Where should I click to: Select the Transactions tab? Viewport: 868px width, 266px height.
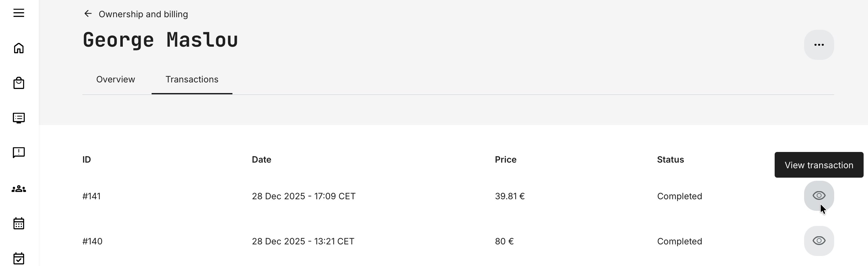click(192, 80)
